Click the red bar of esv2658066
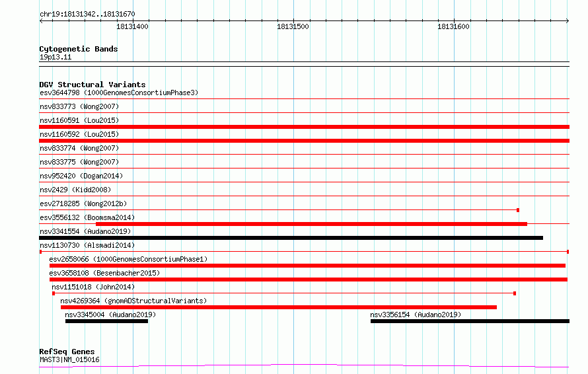Screen dimensions: 588x374 (307, 266)
